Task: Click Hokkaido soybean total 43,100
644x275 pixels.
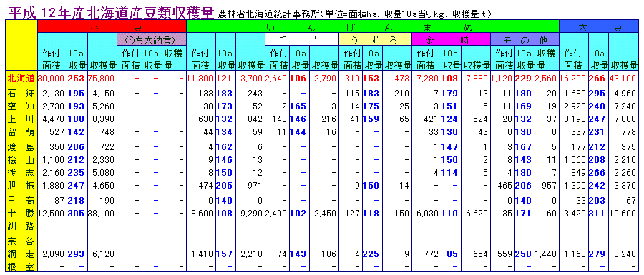Action: click(x=624, y=77)
